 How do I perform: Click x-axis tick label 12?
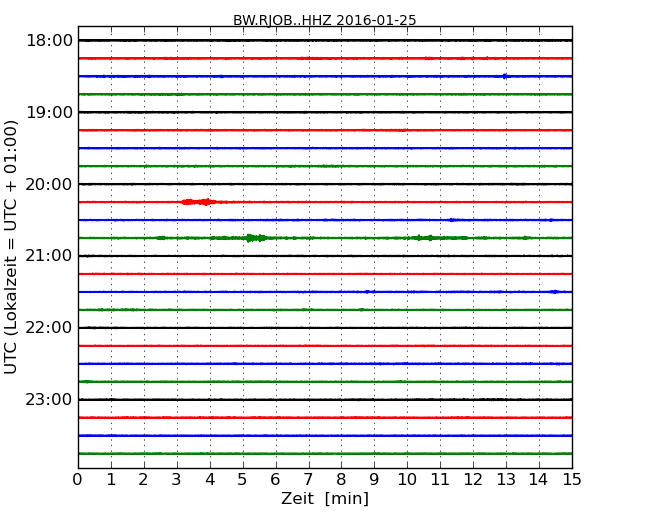click(x=473, y=480)
